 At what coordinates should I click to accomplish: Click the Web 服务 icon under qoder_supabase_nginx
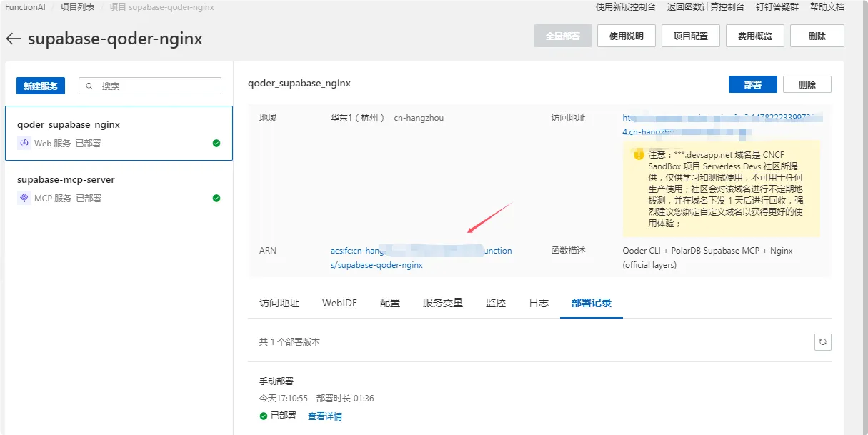tap(24, 144)
